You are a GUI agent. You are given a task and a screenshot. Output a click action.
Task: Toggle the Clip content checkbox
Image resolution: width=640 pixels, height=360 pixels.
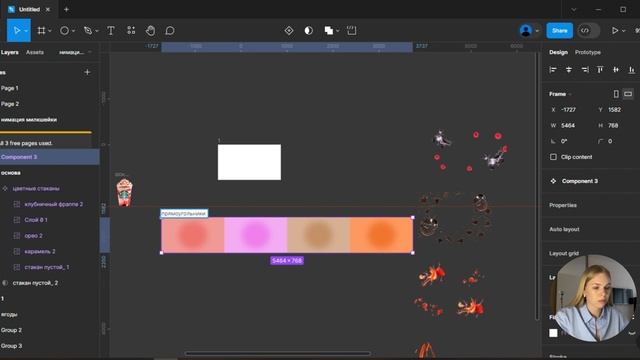click(x=553, y=157)
